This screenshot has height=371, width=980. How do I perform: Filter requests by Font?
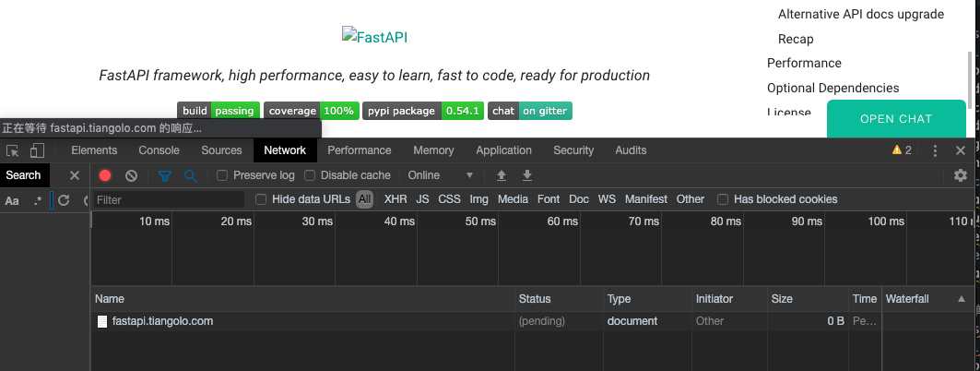tap(549, 199)
